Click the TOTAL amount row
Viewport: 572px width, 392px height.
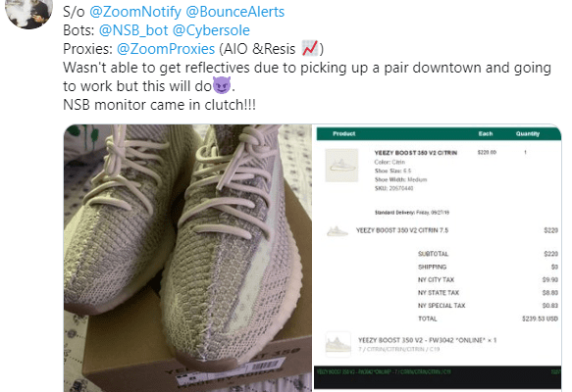(488, 318)
